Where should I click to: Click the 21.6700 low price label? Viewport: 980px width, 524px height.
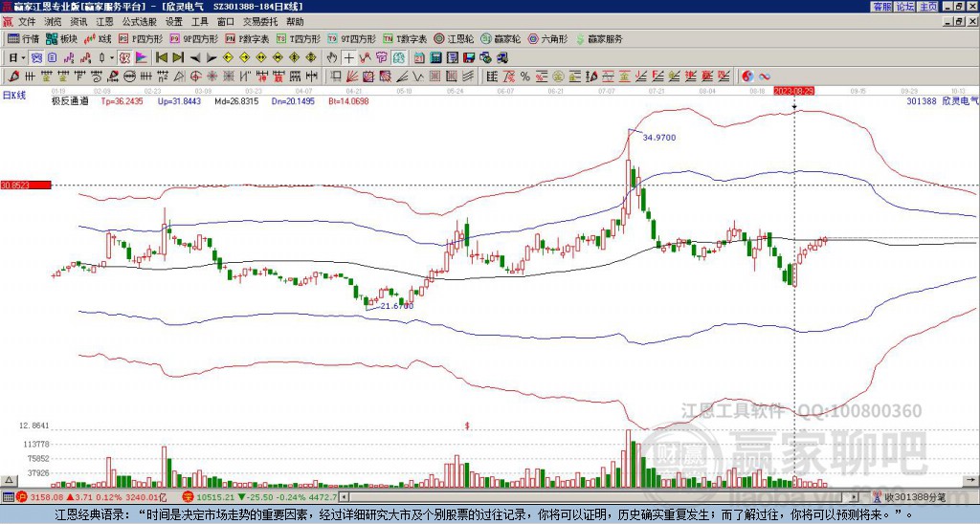point(397,306)
